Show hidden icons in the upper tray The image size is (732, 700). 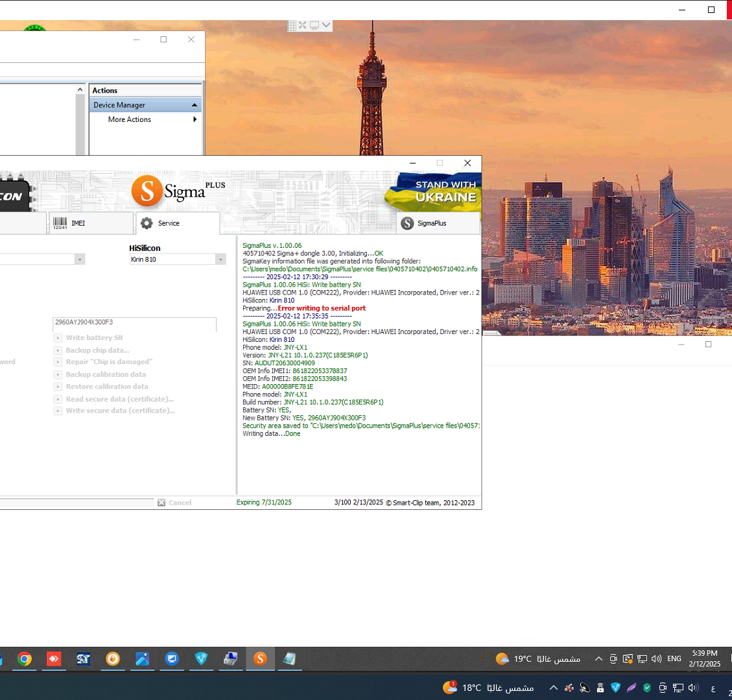tap(598, 659)
